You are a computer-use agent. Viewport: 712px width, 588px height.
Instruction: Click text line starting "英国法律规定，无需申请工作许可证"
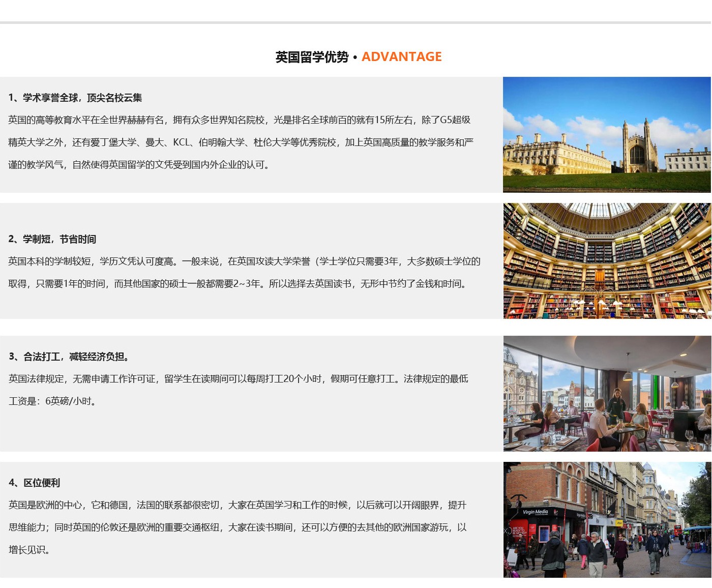239,379
